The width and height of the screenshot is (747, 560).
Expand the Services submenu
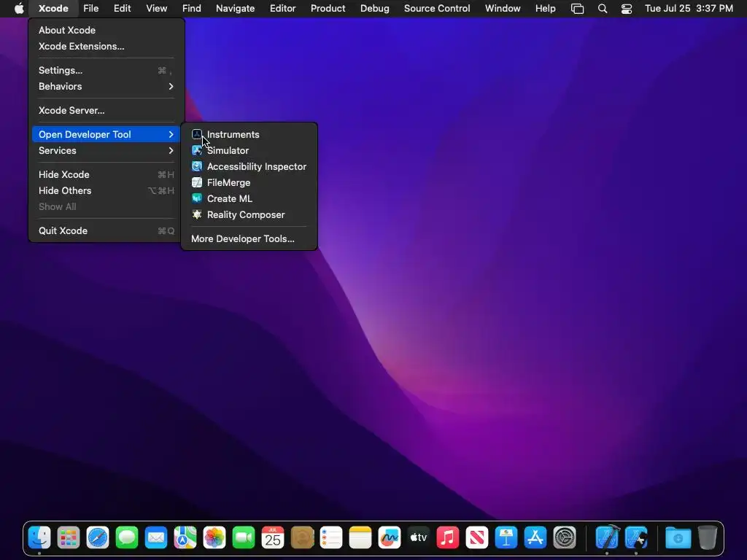[107, 150]
